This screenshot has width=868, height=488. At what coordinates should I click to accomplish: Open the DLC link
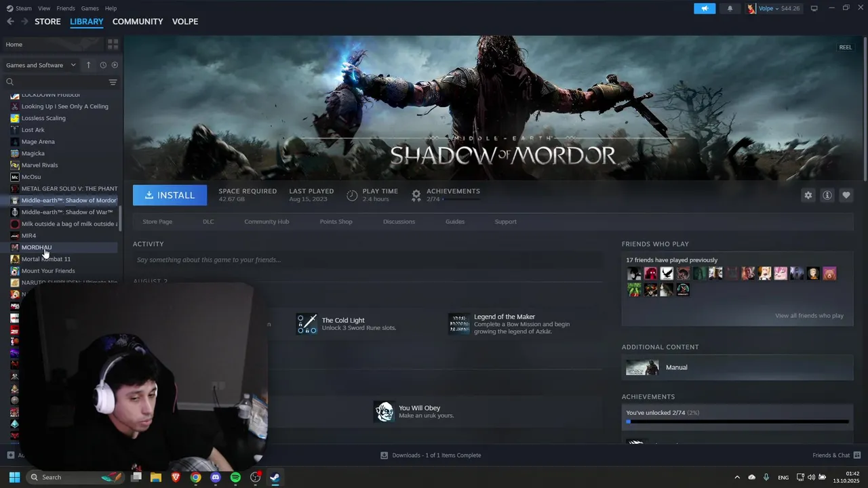point(208,222)
